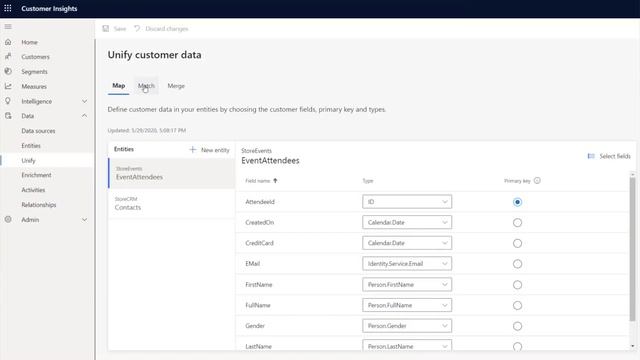Open the CreditCard type dropdown
The width and height of the screenshot is (640, 360).
(407, 243)
